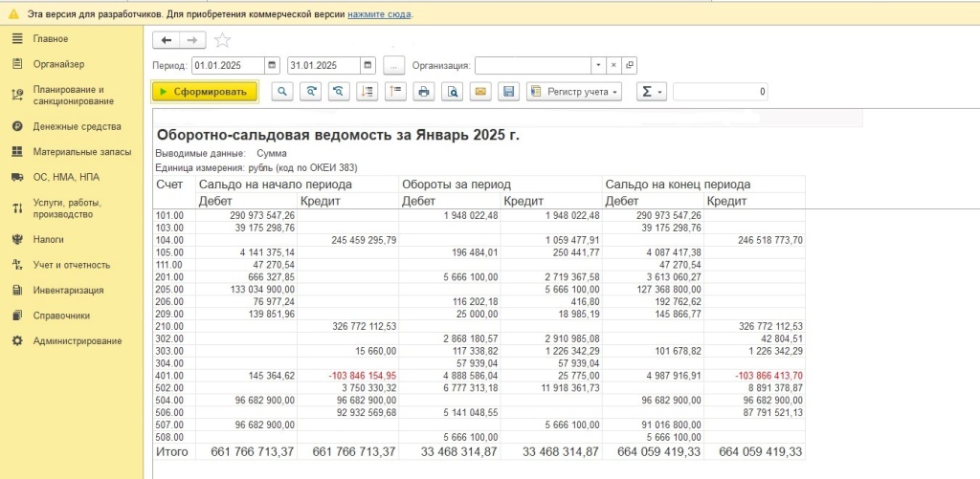Add report to favorites with star icon
Image resolution: width=980 pixels, height=479 pixels.
222,40
